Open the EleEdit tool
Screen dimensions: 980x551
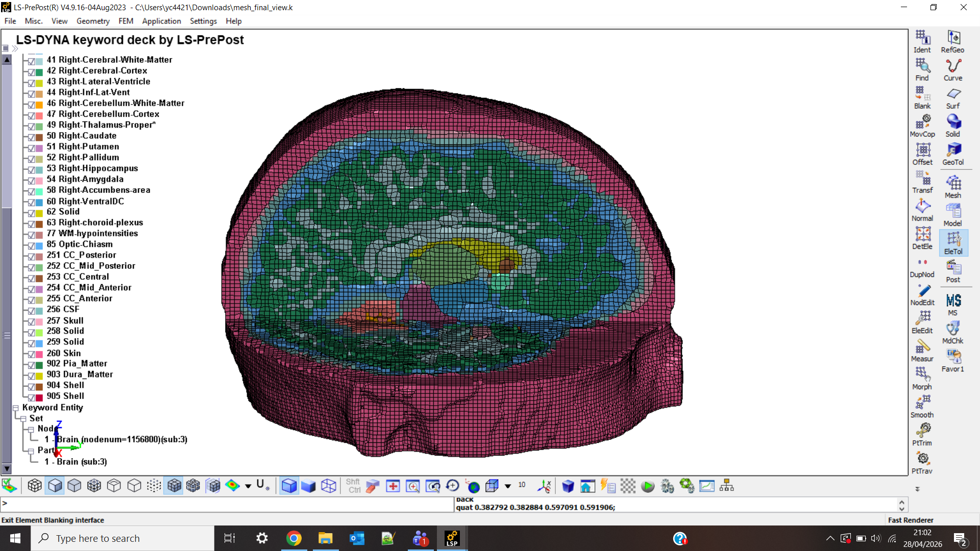point(922,322)
